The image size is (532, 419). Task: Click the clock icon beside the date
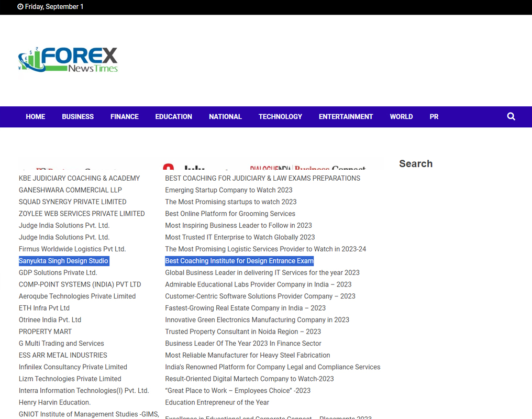[20, 6]
